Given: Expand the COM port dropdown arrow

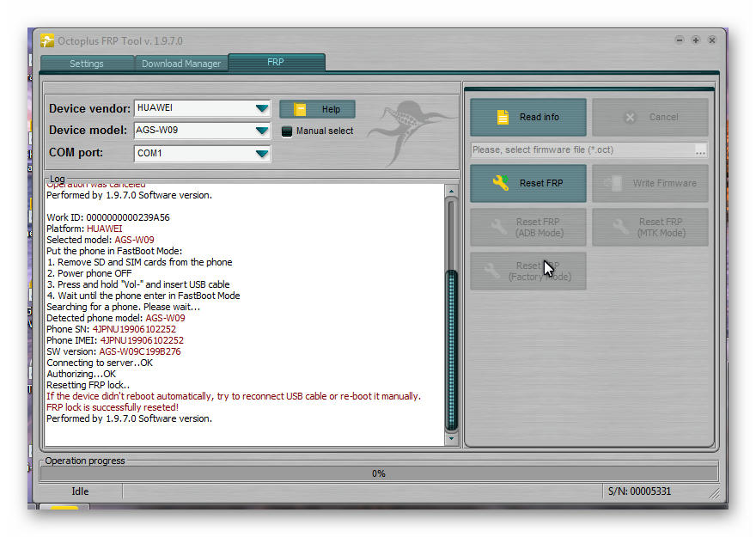Looking at the screenshot, I should click(x=262, y=153).
